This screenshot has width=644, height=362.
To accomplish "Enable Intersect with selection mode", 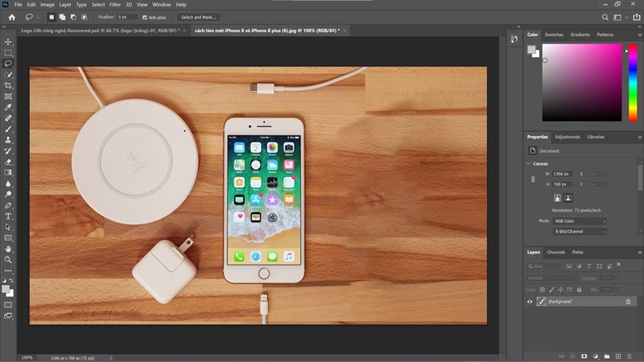I will 85,17.
